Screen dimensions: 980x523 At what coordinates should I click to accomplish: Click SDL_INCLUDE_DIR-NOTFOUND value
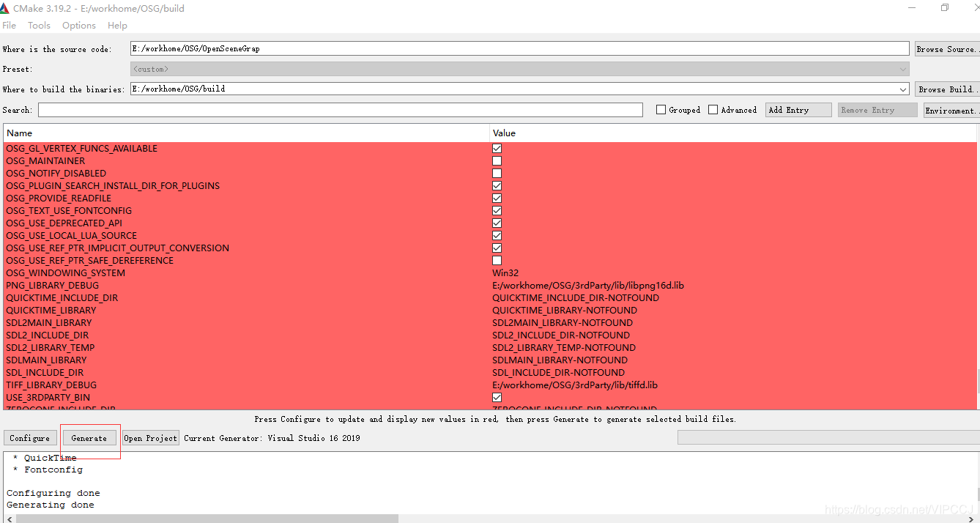click(558, 373)
